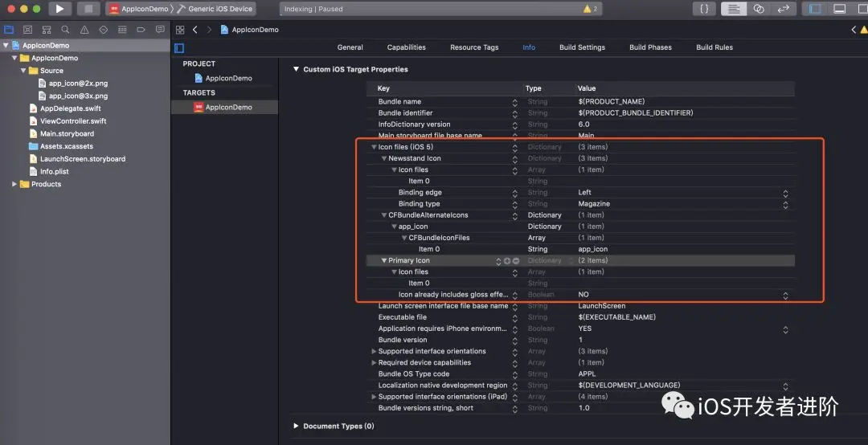Show the Debug area pane
The height and width of the screenshot is (445, 868).
pos(840,9)
